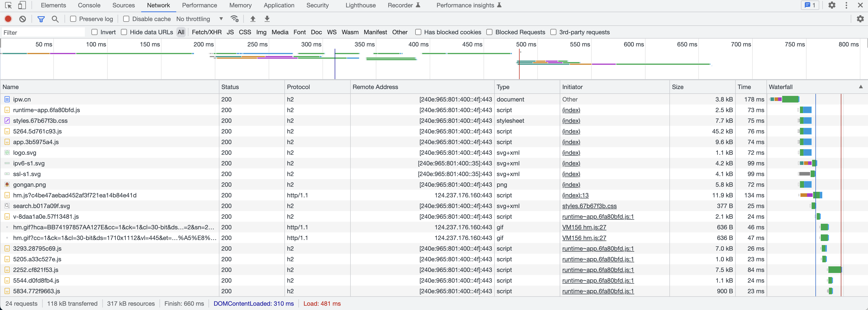868x310 pixels.
Task: Import HAR file upload icon
Action: click(253, 19)
